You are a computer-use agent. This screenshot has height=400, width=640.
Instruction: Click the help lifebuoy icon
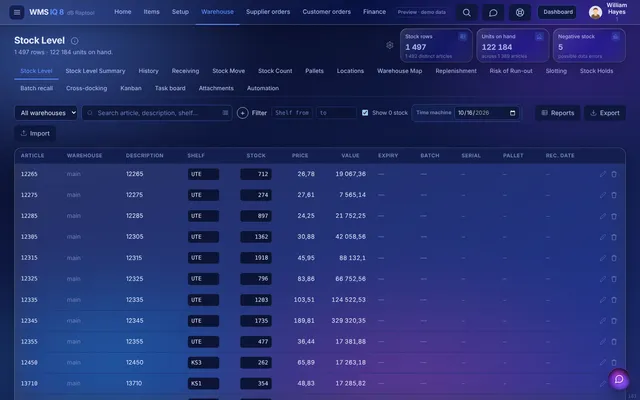520,13
